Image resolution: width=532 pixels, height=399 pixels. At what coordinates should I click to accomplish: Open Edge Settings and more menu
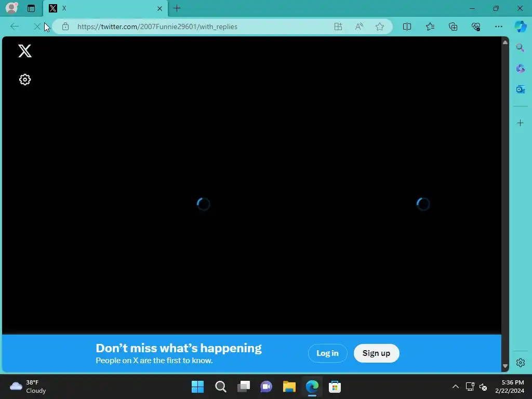[498, 26]
